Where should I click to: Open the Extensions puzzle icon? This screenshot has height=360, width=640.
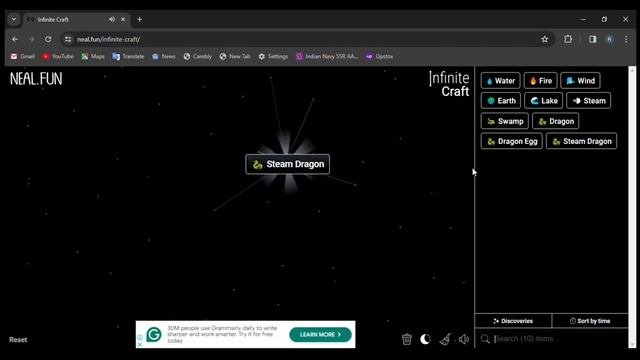coord(568,39)
